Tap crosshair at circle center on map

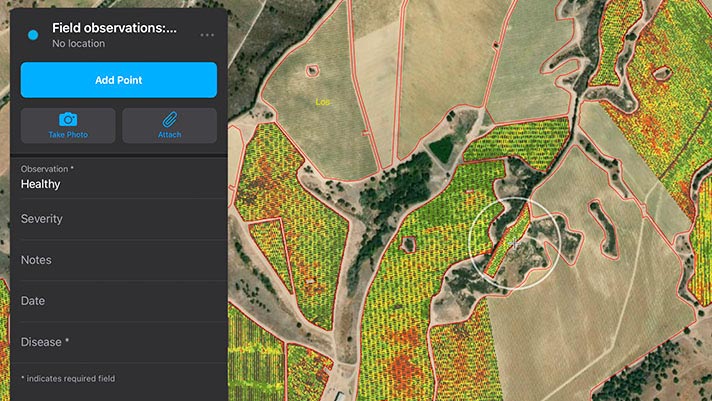point(514,243)
